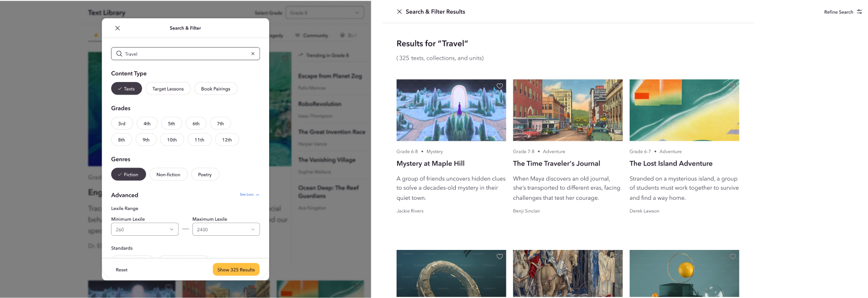Favorite Mystery at Maple Hill with heart
The height and width of the screenshot is (298, 868).
pos(500,86)
